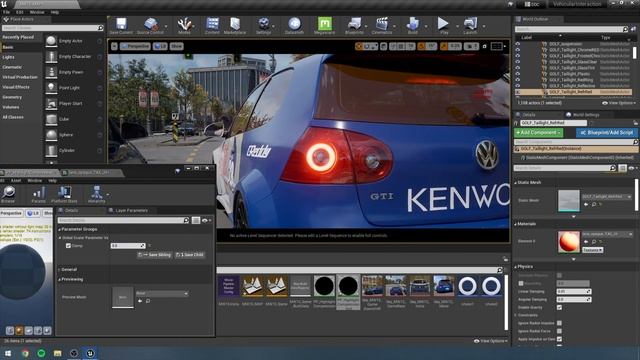
Task: Open World Outliner View Options dropdown
Action: (620, 103)
